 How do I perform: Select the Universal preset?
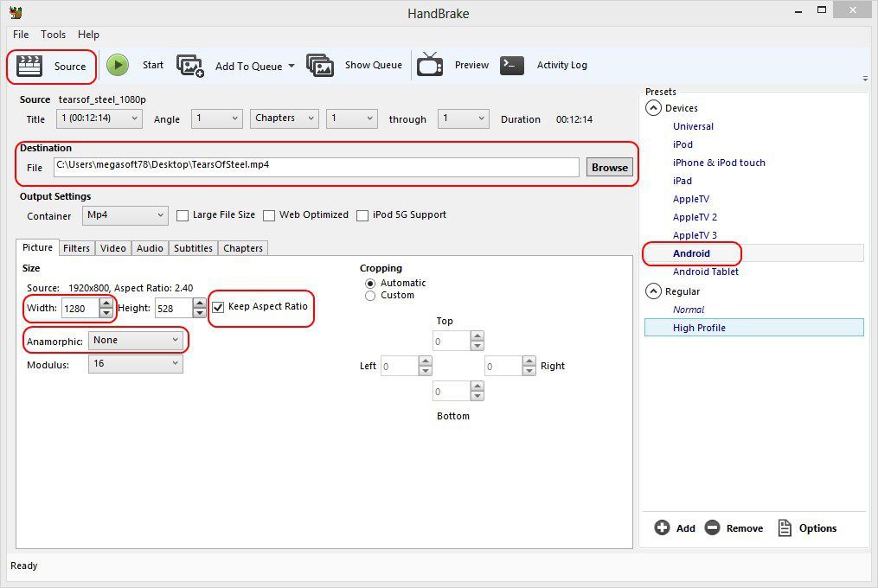pos(693,126)
